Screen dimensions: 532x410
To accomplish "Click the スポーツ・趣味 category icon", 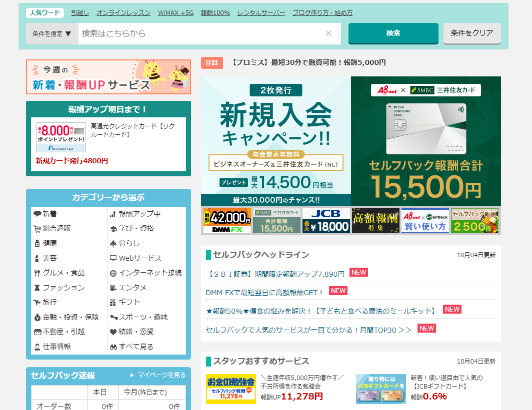I will click(x=113, y=317).
